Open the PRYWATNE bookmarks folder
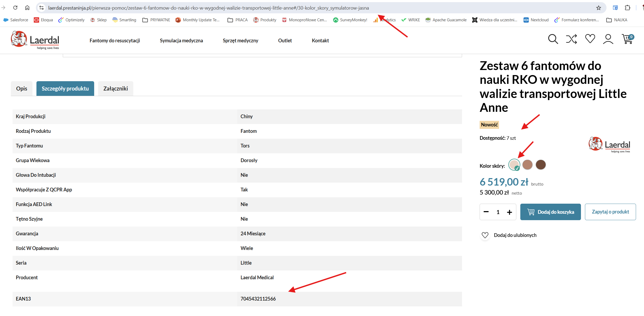 (x=156, y=20)
